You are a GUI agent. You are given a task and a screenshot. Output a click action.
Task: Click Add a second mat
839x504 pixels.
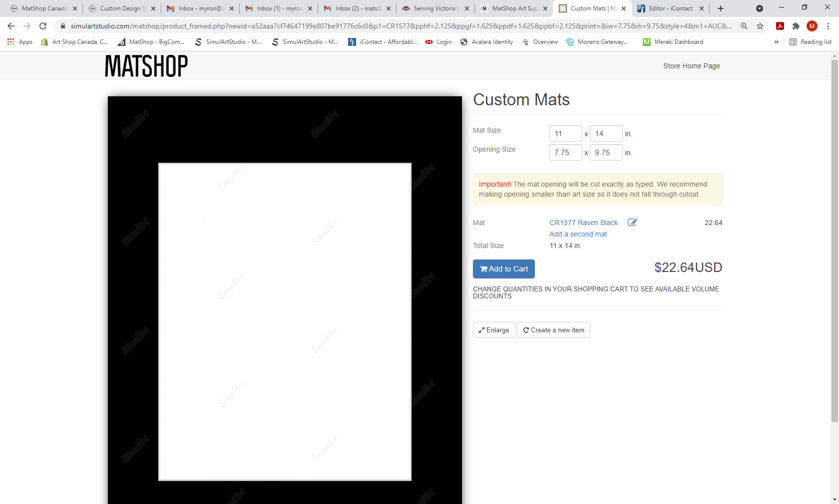[578, 234]
